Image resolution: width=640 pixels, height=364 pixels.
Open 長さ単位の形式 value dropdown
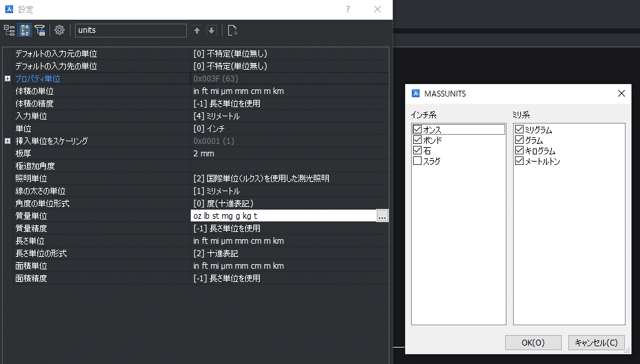(x=289, y=253)
